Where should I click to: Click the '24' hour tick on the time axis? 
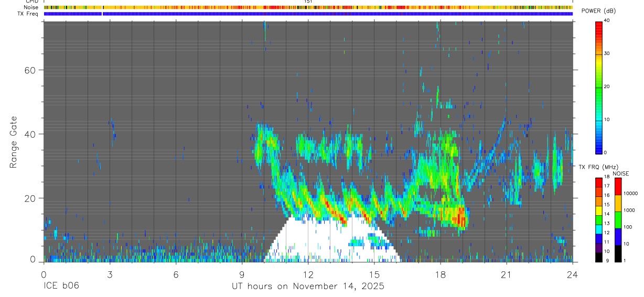[573, 274]
